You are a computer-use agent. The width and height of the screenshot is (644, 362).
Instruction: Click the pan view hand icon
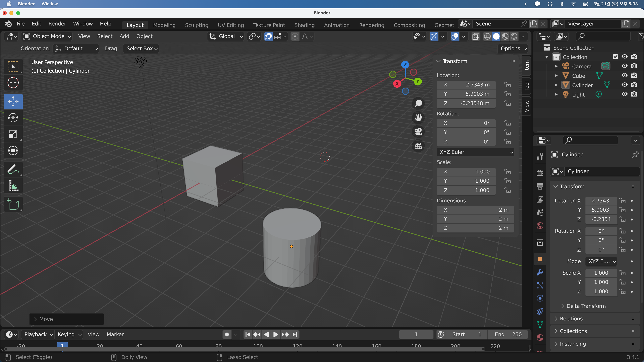pyautogui.click(x=418, y=117)
